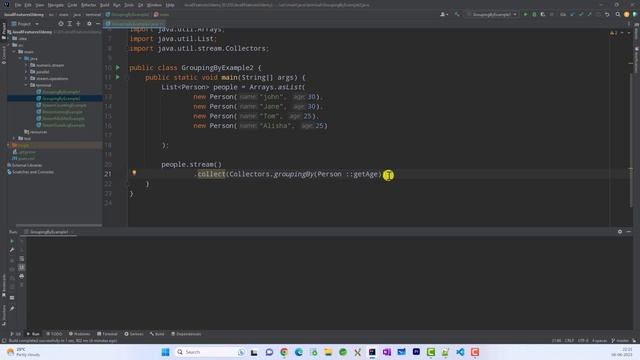Expand the parallel package
Screen dimensions: 640x360
tap(26, 72)
